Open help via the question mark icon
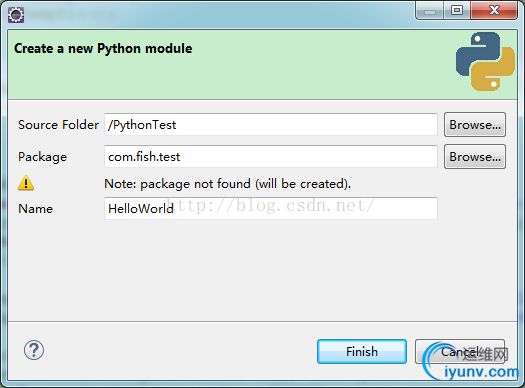 click(x=34, y=350)
